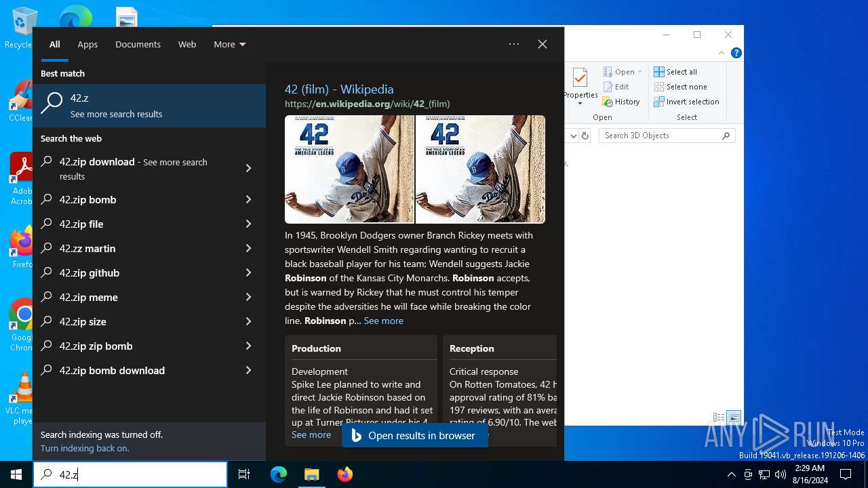Screen dimensions: 868x488
Task: Open the search panel options ellipsis menu
Action: tap(514, 44)
